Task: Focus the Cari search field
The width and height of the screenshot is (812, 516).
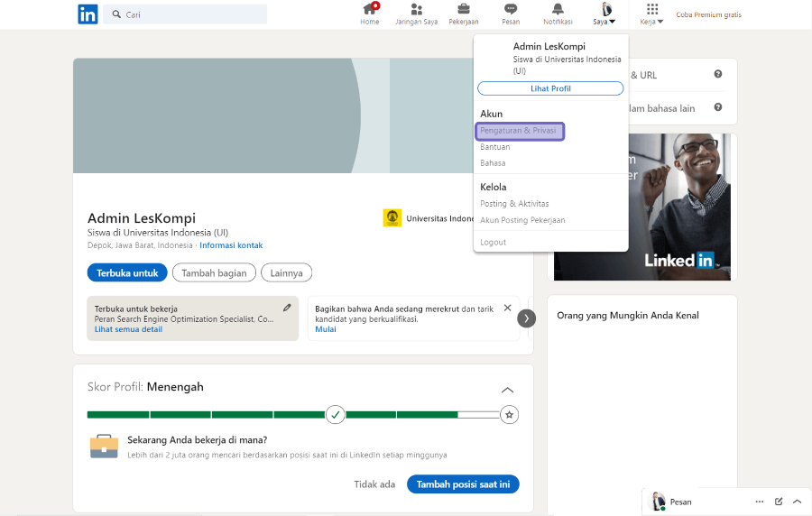Action: (x=185, y=14)
